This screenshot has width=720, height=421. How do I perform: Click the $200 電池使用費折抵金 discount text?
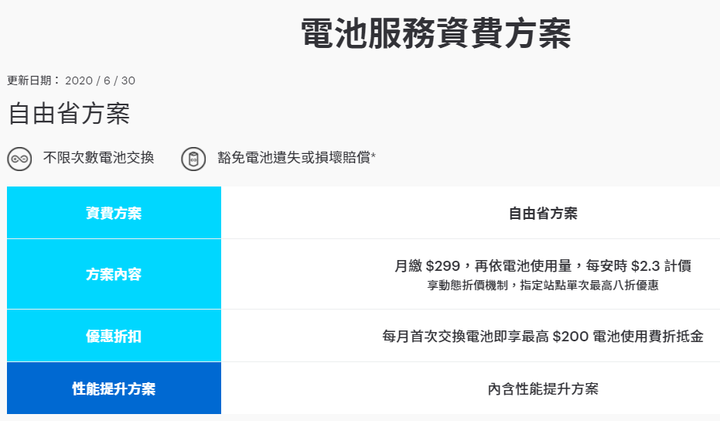click(628, 337)
